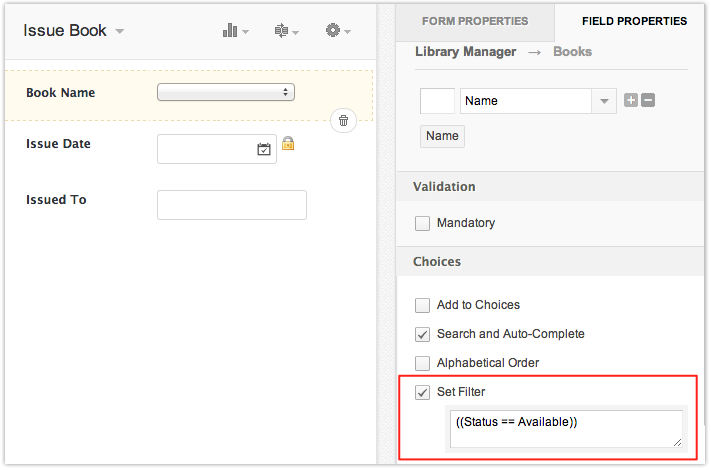Click the minus icon next to Name
The height and width of the screenshot is (470, 711).
coord(647,101)
